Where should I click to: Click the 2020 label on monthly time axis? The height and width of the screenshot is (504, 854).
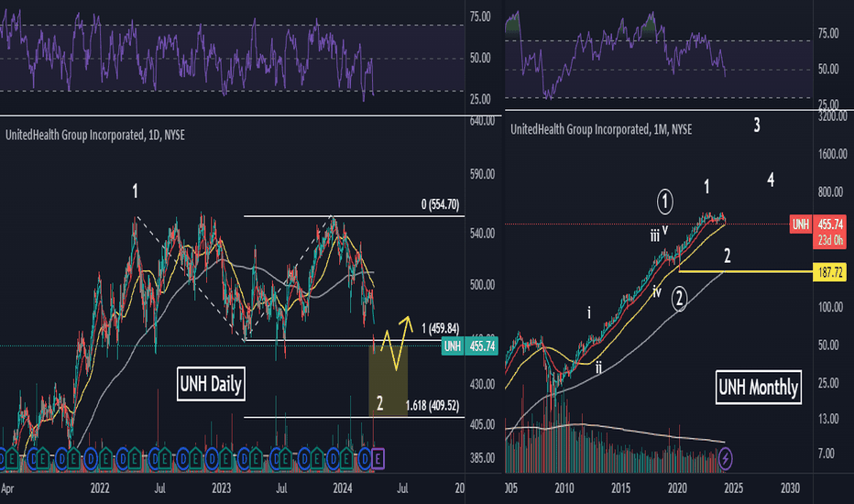[677, 488]
